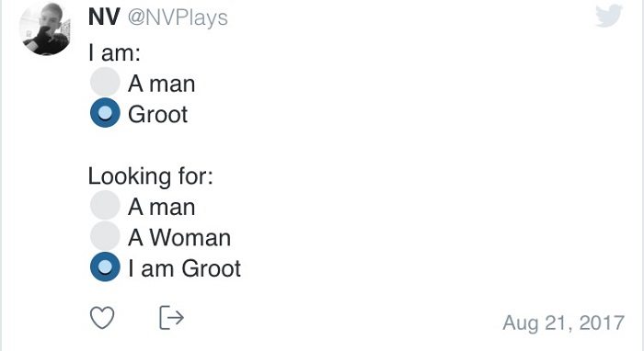Click the NV display name

click(x=104, y=17)
